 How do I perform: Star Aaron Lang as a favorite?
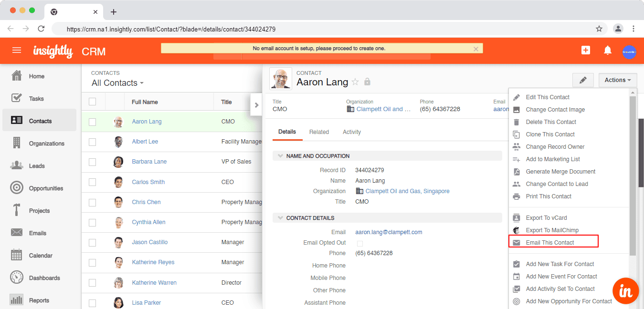coord(356,82)
